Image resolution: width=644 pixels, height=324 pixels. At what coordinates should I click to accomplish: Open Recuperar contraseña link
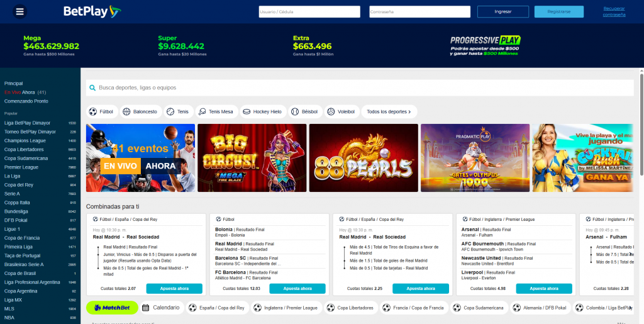614,11
